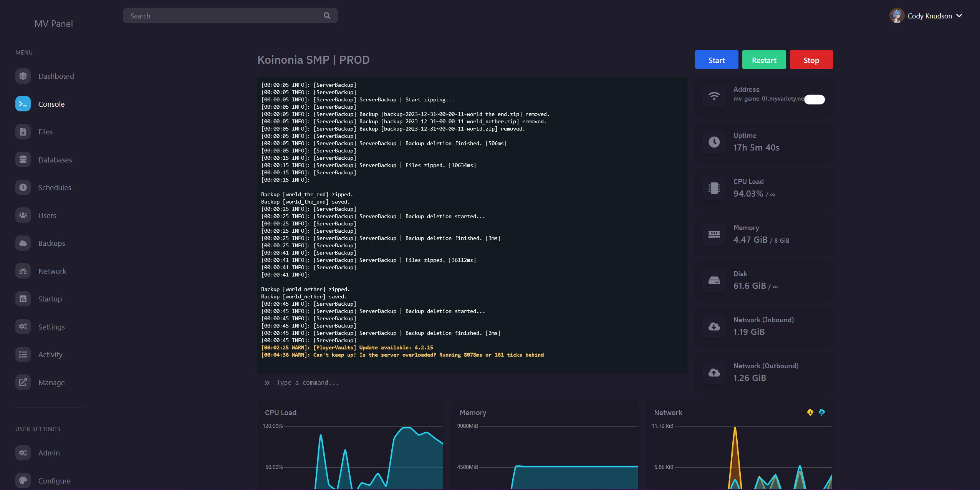Click the PlayerVaults update warning line
The height and width of the screenshot is (490, 980).
[347, 348]
